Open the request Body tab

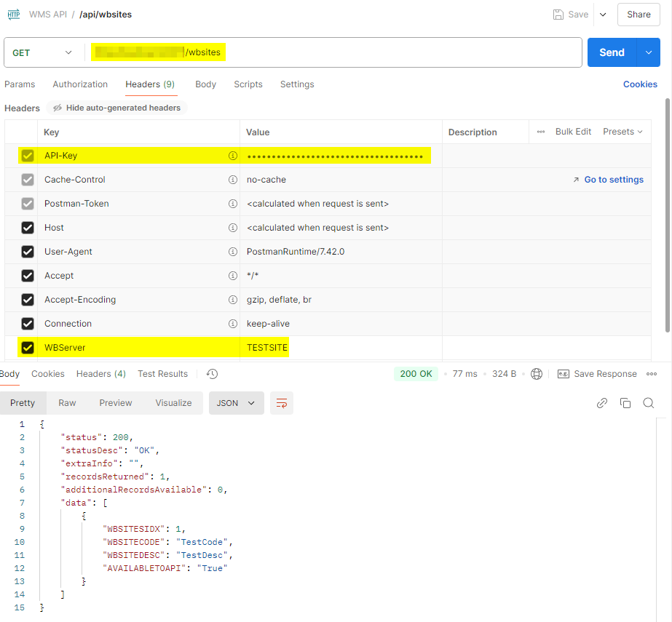206,84
